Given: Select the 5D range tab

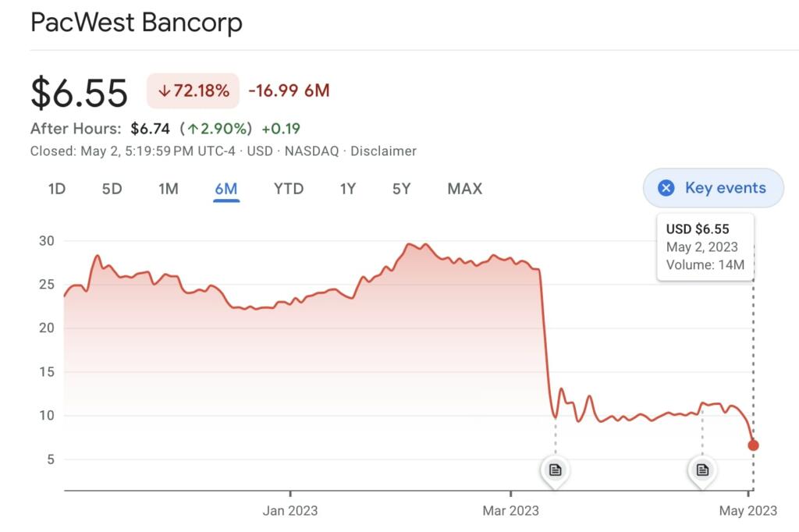Looking at the screenshot, I should click(x=112, y=189).
